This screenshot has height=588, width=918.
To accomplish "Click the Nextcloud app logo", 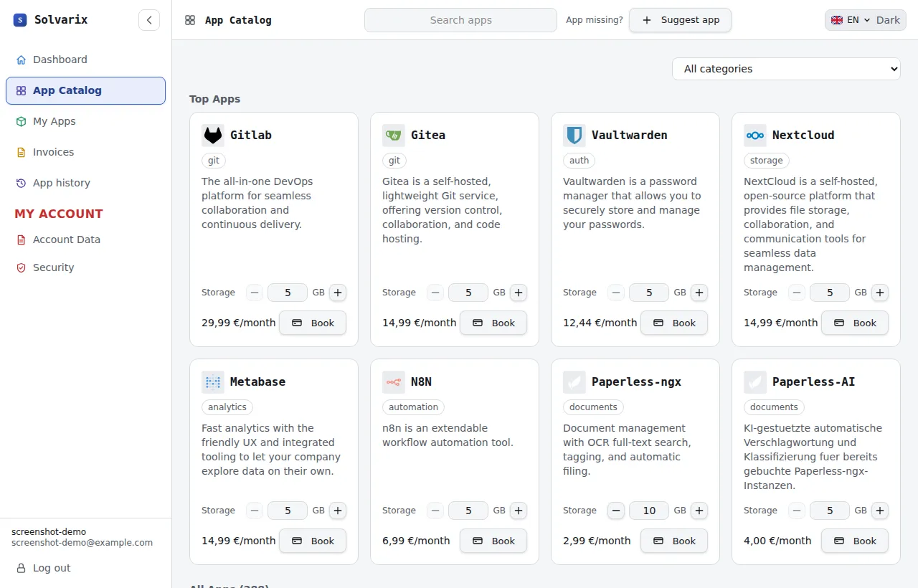I will coord(755,135).
